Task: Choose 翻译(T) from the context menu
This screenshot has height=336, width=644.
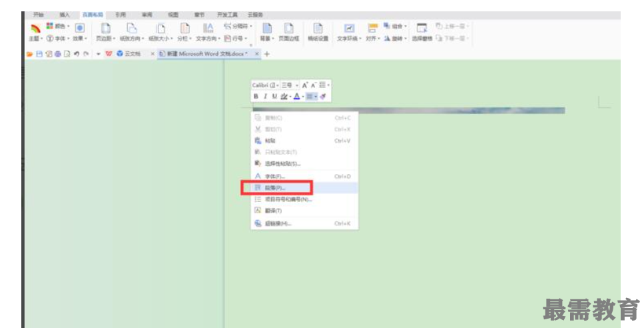Action: pos(304,211)
